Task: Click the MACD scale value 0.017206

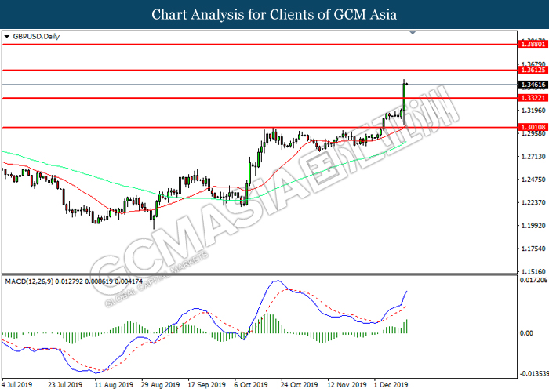Action: pos(533,280)
